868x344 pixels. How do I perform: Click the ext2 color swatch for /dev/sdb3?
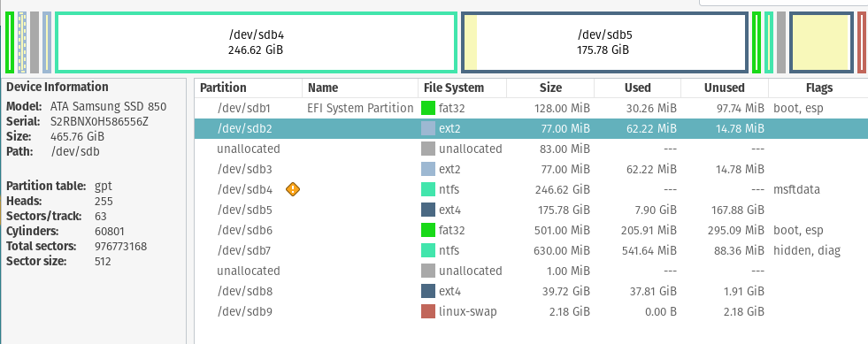[x=428, y=169]
